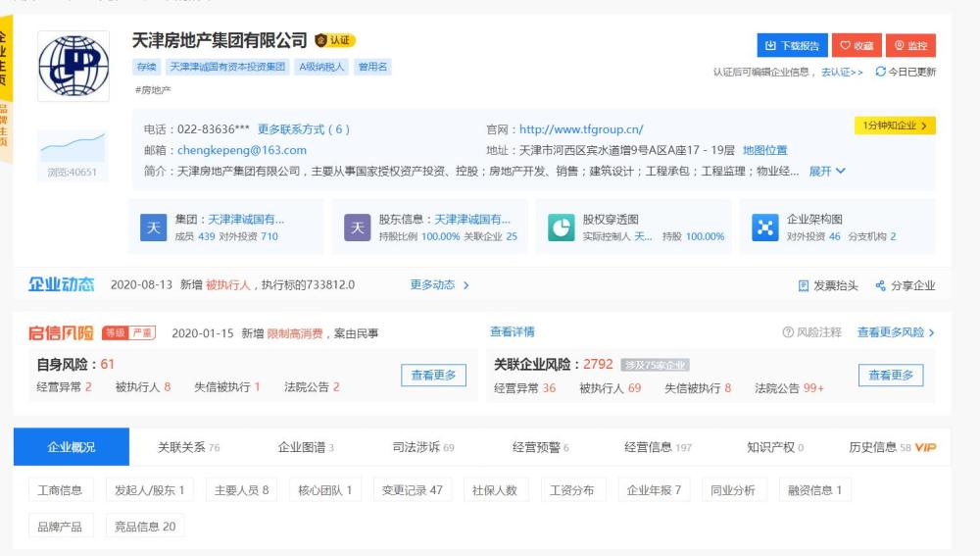This screenshot has height=556, width=980.
Task: Select the 社保人数 button
Action: coord(495,490)
